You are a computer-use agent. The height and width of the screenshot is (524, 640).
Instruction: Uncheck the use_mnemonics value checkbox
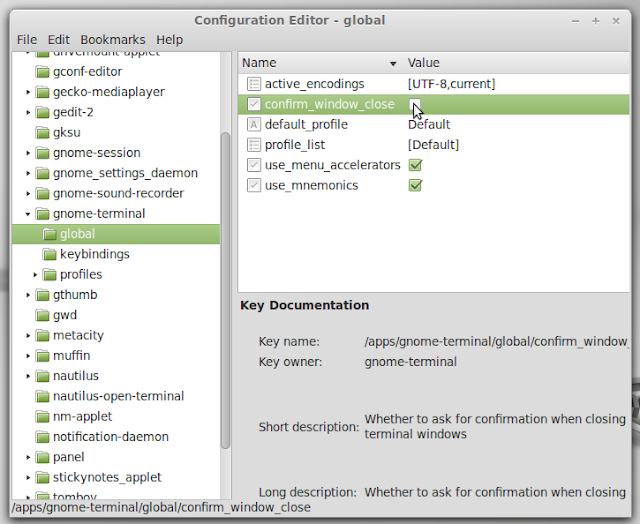[x=415, y=186]
